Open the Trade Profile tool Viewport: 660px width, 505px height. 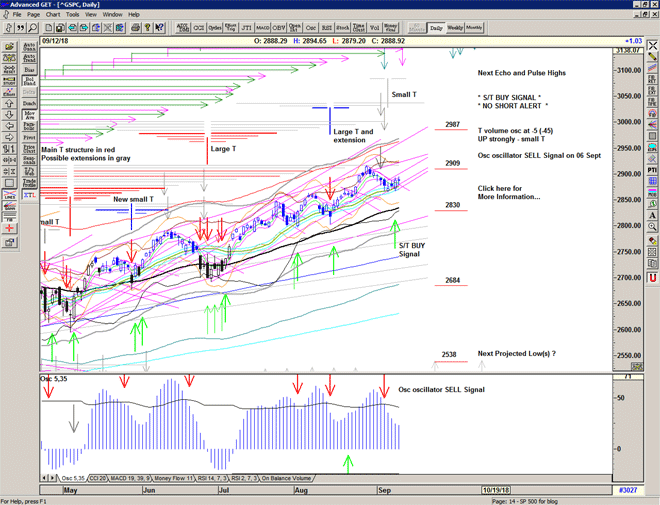(29, 184)
